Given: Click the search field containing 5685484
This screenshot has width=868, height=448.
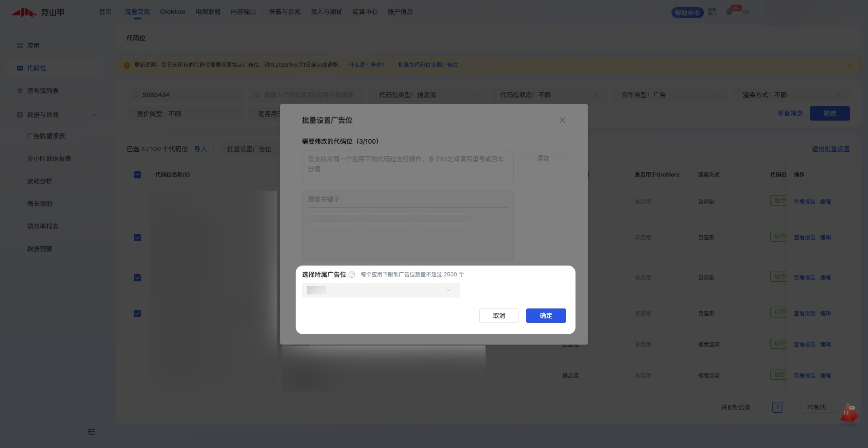Looking at the screenshot, I should 185,95.
